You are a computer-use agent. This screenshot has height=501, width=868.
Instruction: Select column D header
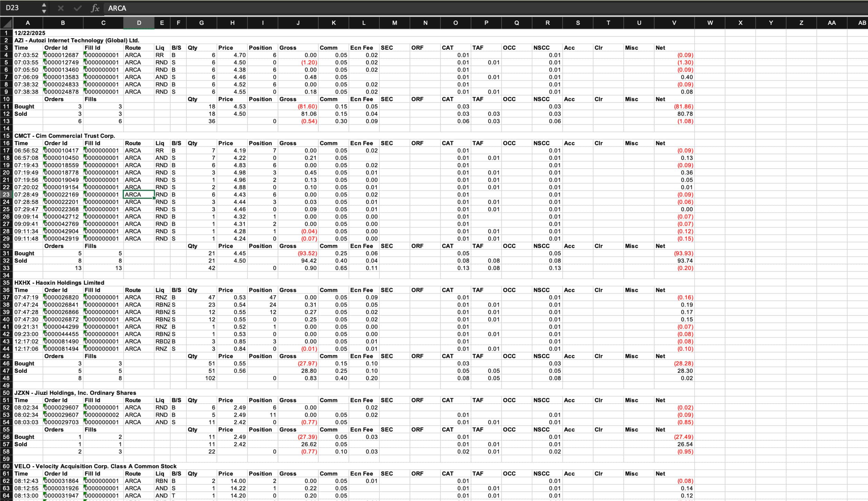click(139, 23)
